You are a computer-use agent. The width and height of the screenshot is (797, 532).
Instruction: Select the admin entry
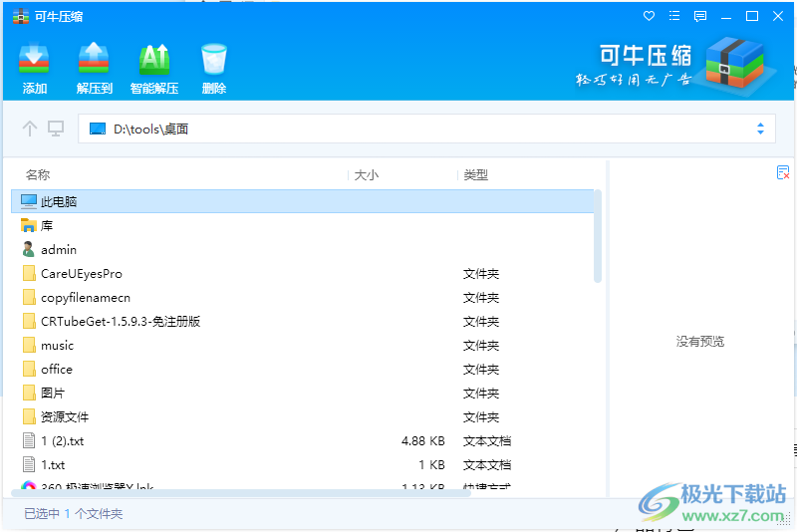[59, 249]
